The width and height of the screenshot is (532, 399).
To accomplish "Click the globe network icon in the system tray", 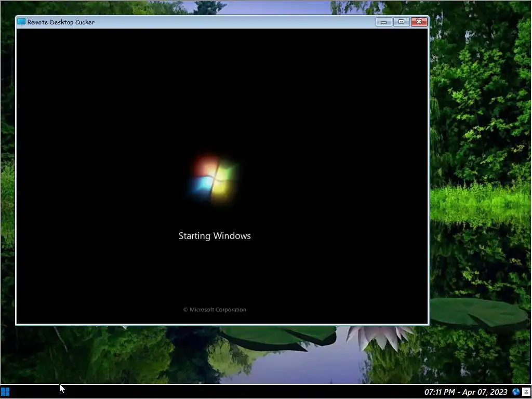I will click(x=516, y=392).
